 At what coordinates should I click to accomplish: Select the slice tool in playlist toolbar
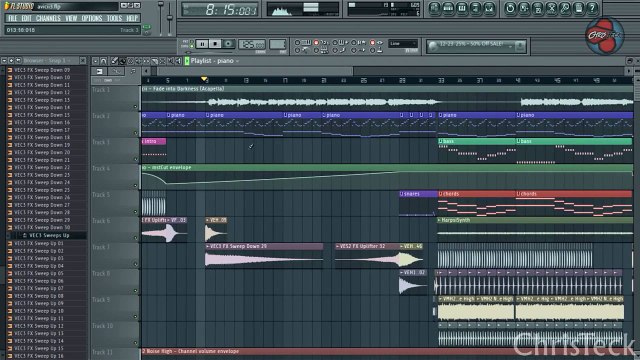click(155, 61)
